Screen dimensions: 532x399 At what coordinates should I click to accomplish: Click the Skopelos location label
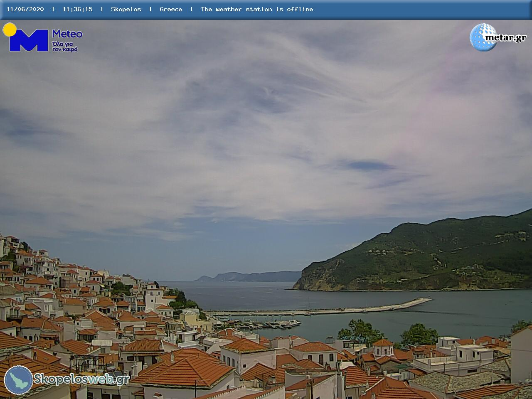(126, 9)
